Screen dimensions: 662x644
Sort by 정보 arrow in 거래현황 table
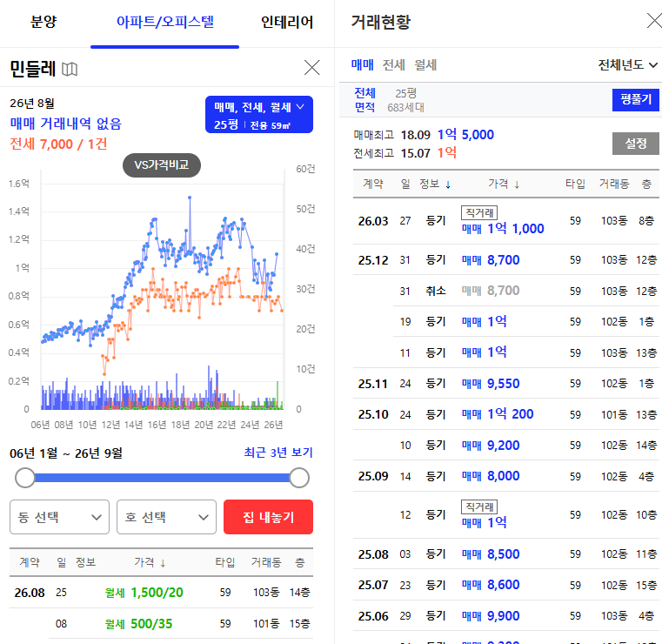pos(448,184)
